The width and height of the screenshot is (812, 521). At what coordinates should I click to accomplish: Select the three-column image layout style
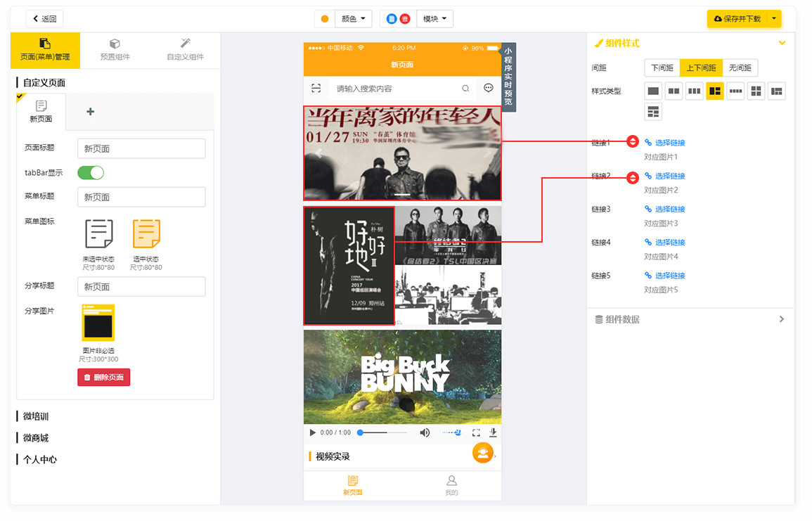695,91
